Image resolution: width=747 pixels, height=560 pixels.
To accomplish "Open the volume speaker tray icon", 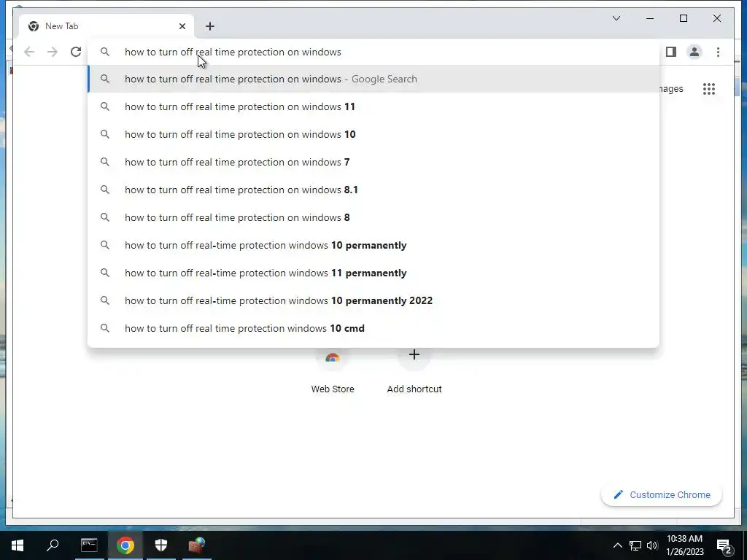I will tap(652, 545).
